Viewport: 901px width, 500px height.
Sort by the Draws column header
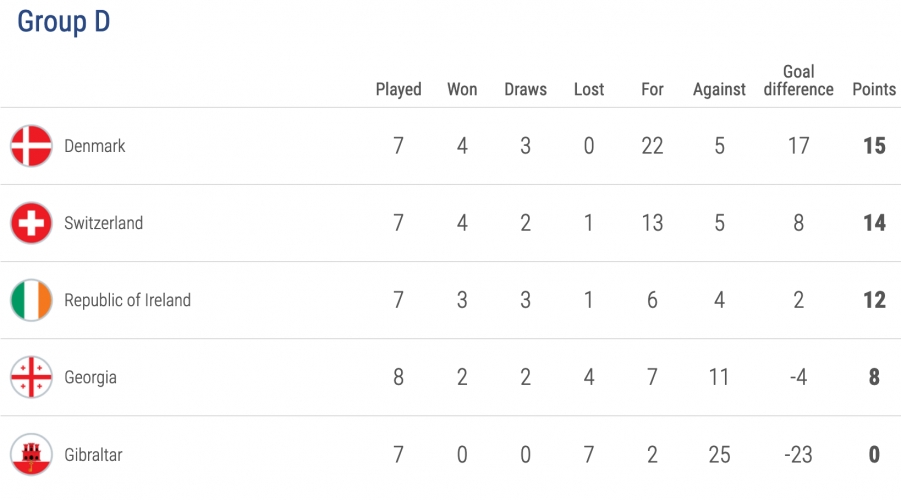(525, 89)
